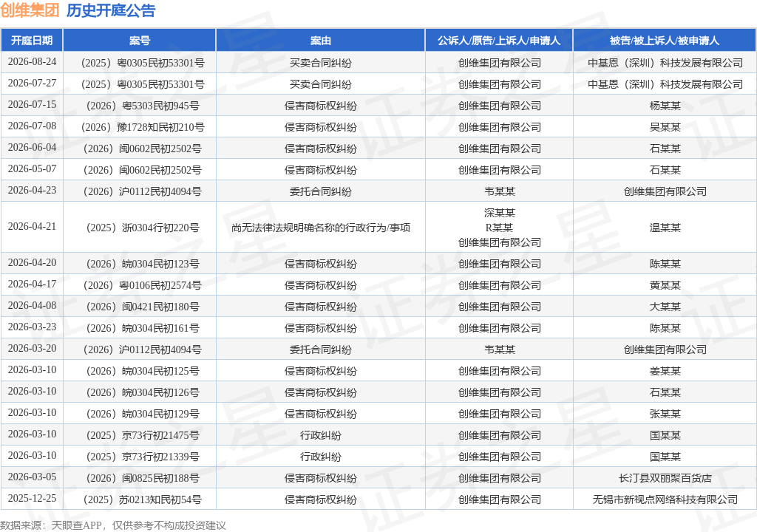Click defendant 无锡市新视点网络科技有限公司
Image resolution: width=757 pixels, height=532 pixels.
point(665,499)
